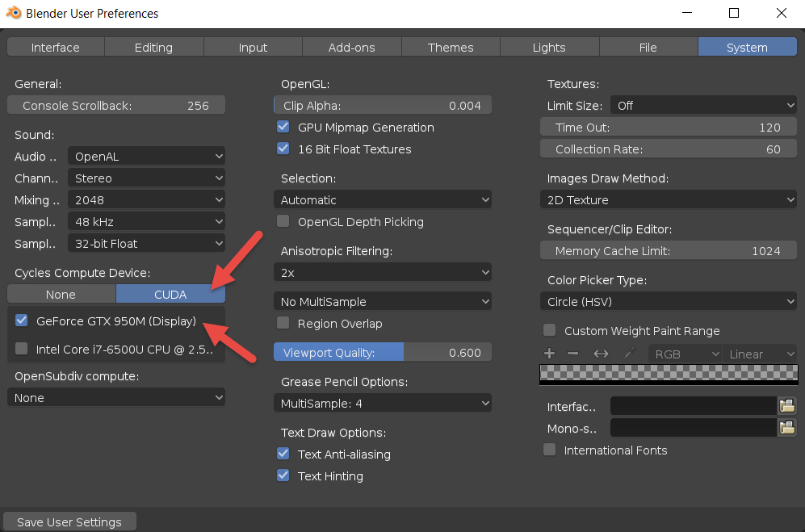
Task: Add a stop to the weight paint color ramp
Action: pos(550,353)
